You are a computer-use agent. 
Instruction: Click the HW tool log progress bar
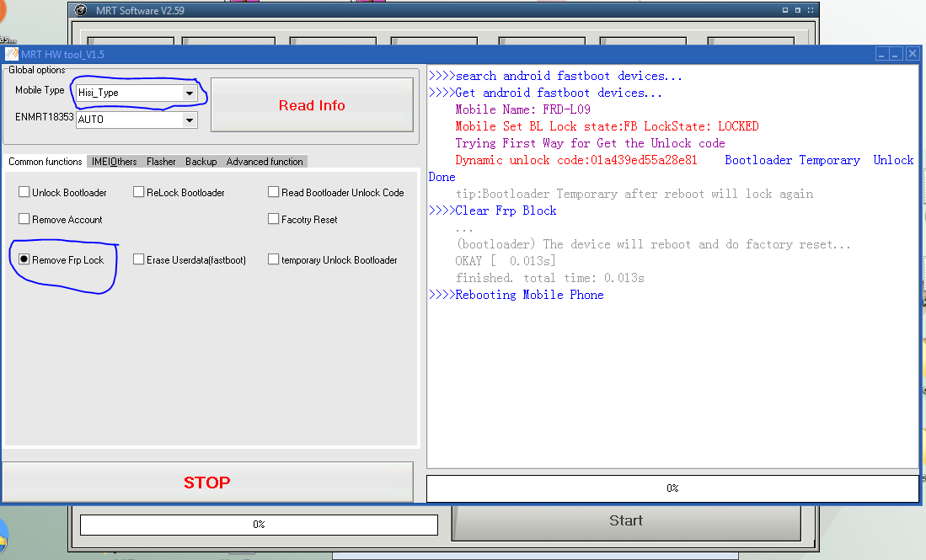point(672,488)
